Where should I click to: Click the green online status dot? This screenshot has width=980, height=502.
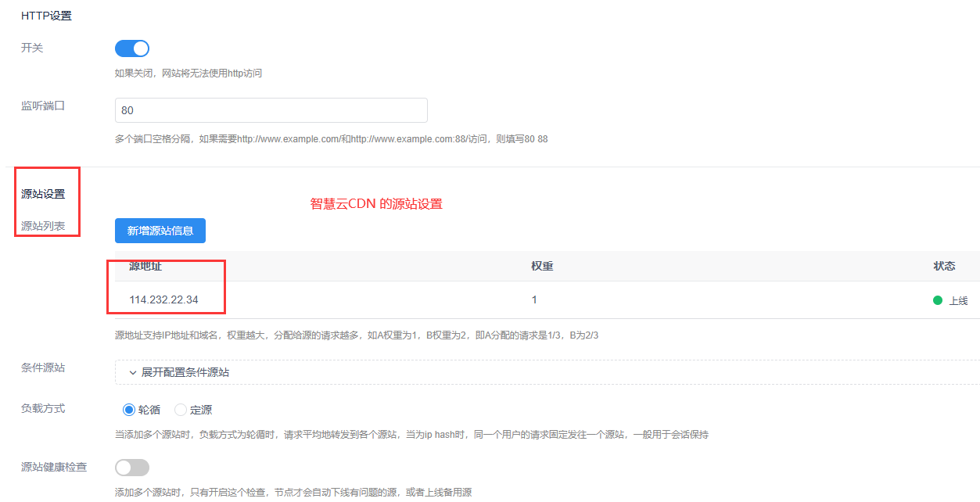coord(938,300)
